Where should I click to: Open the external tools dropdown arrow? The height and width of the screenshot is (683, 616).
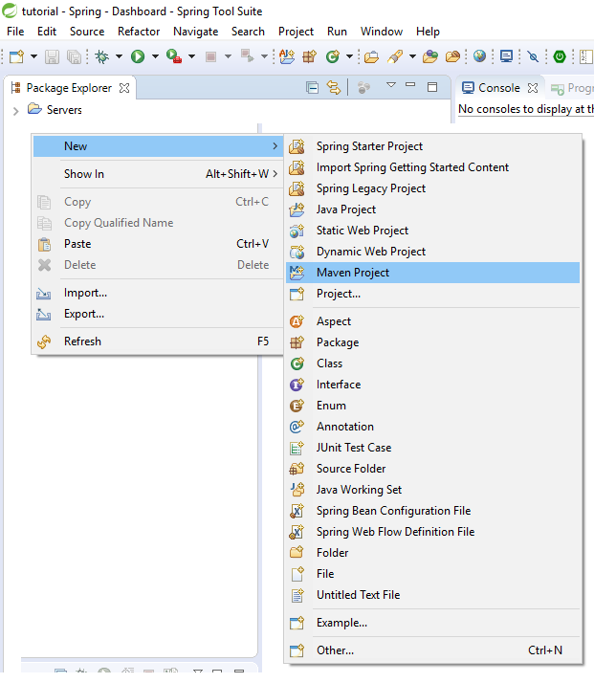[x=191, y=56]
